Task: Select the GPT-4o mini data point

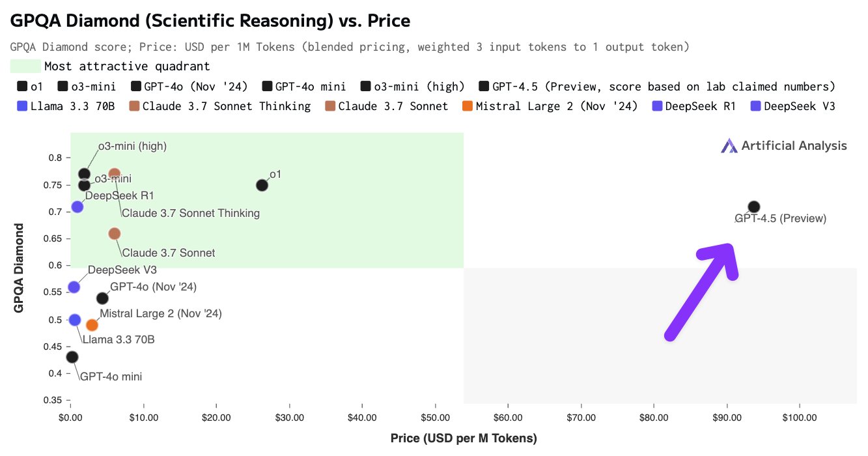Action: [72, 357]
